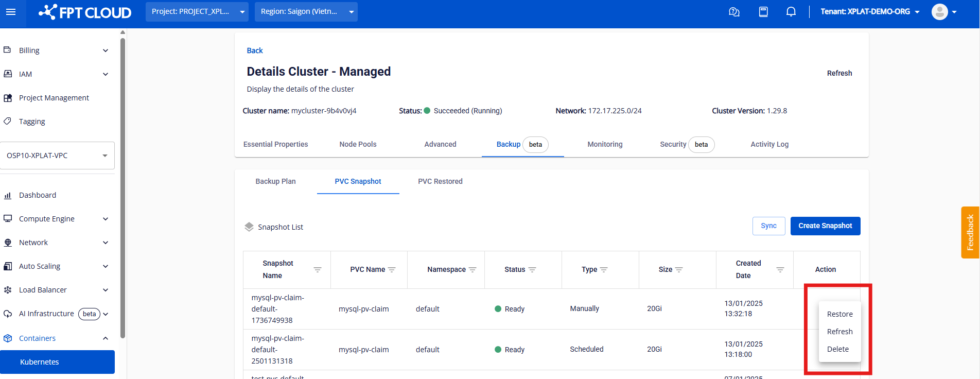Open the hamburger navigation menu
This screenshot has width=980, height=379.
[x=11, y=12]
